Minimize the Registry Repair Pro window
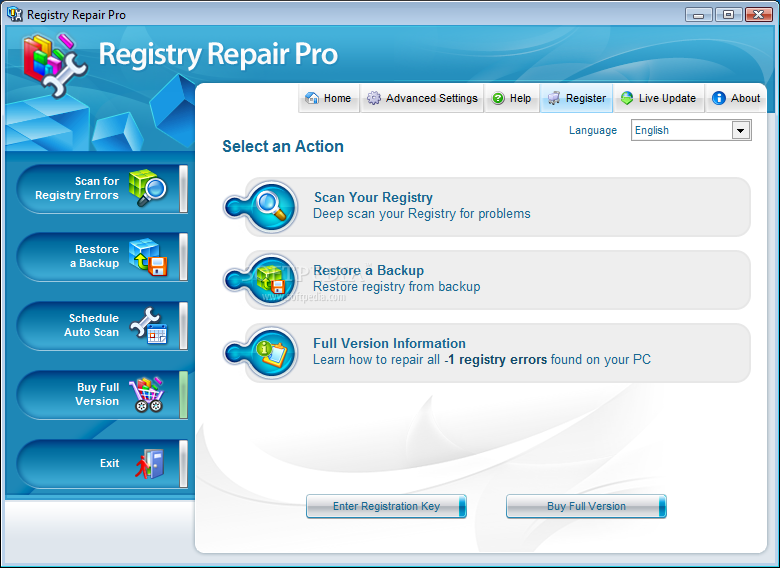Image resolution: width=780 pixels, height=568 pixels. click(x=698, y=14)
